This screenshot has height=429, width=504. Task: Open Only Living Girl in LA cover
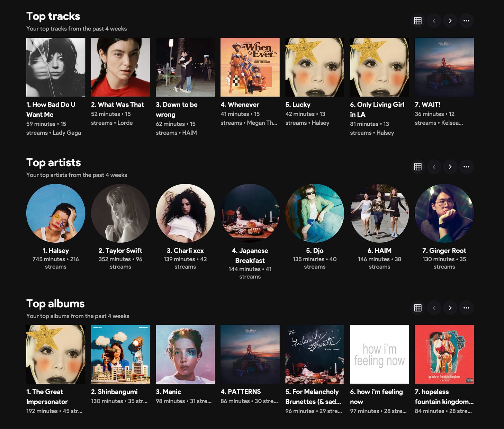[x=379, y=67]
